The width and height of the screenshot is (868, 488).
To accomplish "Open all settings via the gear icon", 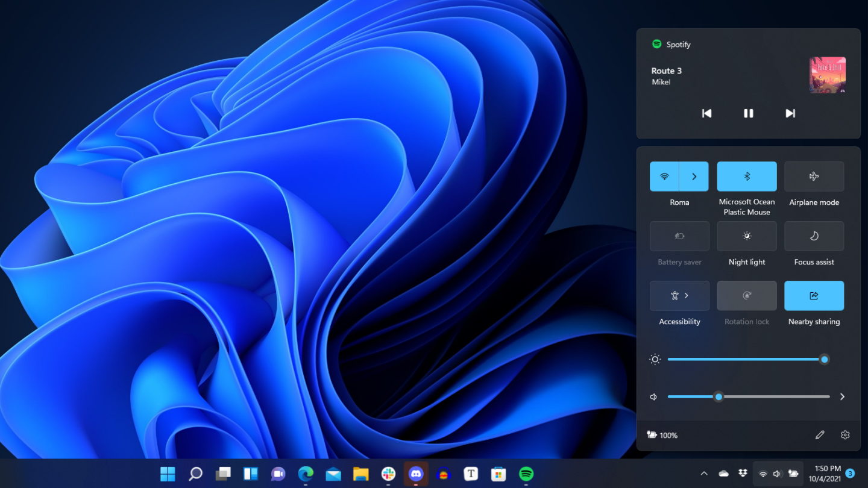I will click(x=844, y=434).
